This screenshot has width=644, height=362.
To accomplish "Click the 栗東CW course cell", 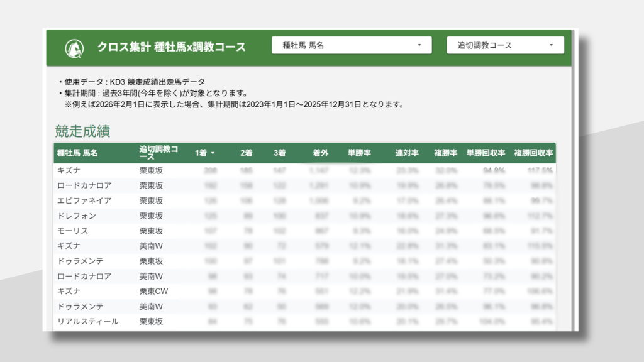I will point(154,291).
